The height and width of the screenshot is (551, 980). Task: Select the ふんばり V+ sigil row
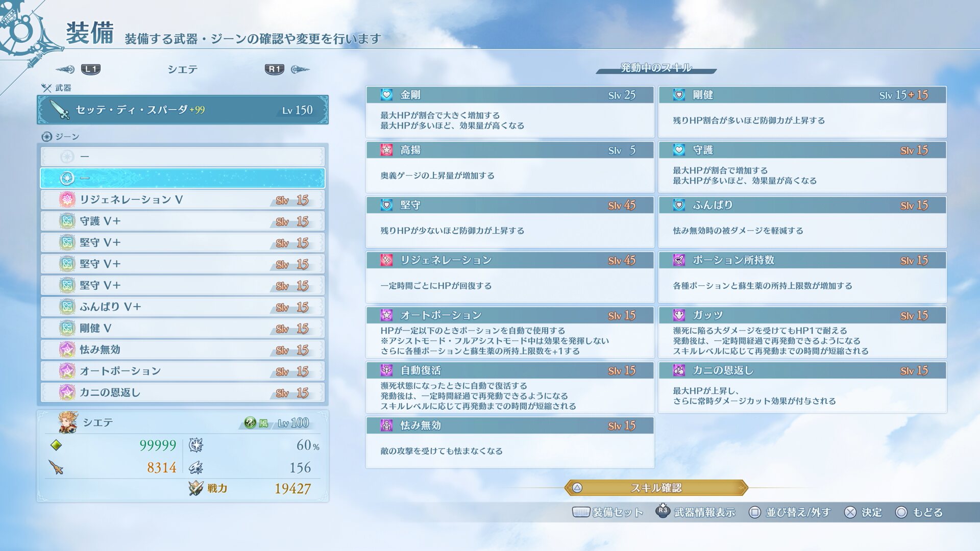[183, 307]
